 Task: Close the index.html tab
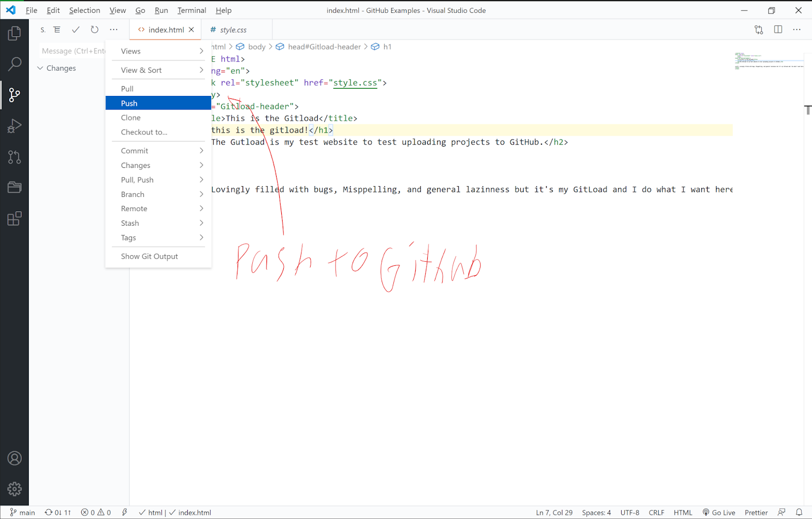(191, 30)
